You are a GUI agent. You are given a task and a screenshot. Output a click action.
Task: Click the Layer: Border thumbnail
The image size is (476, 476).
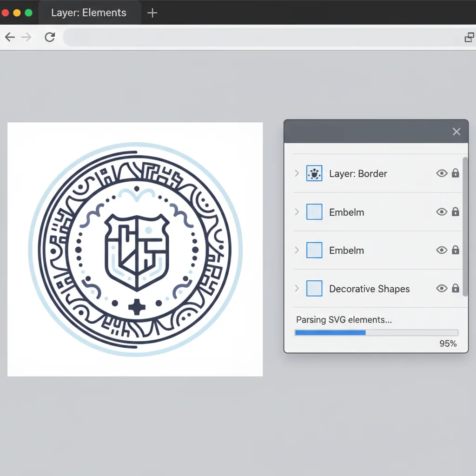click(x=314, y=174)
